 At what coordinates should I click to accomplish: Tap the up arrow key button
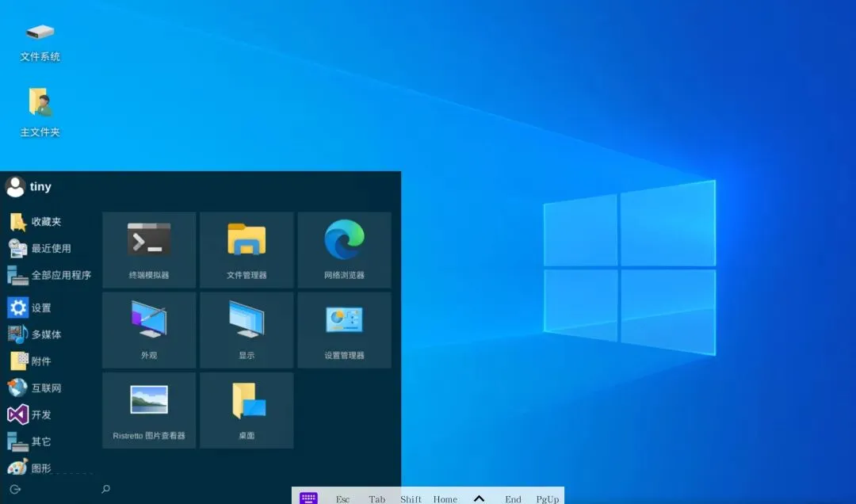[x=480, y=498]
